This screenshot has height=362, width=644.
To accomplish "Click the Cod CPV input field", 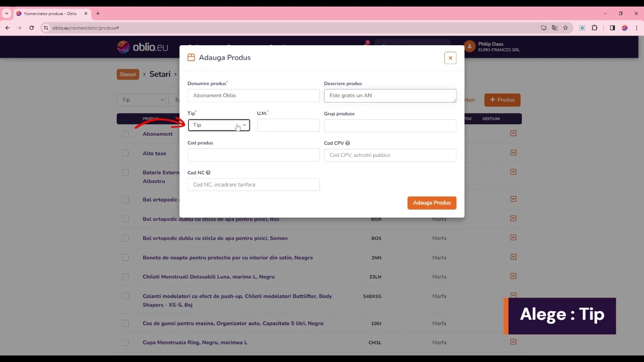I will (390, 155).
